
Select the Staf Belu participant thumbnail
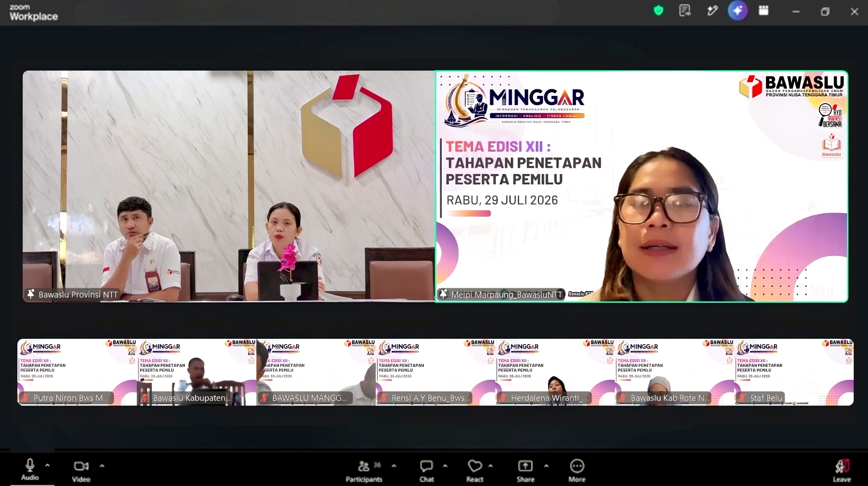794,372
